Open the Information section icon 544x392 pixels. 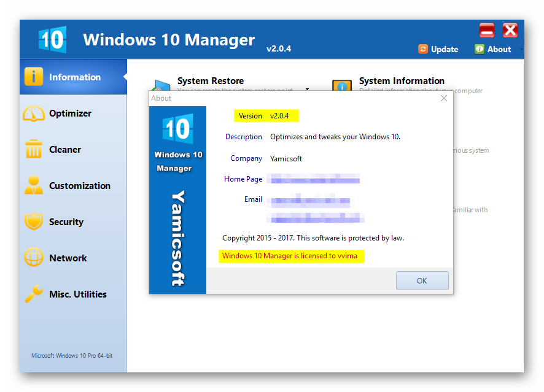tap(34, 77)
